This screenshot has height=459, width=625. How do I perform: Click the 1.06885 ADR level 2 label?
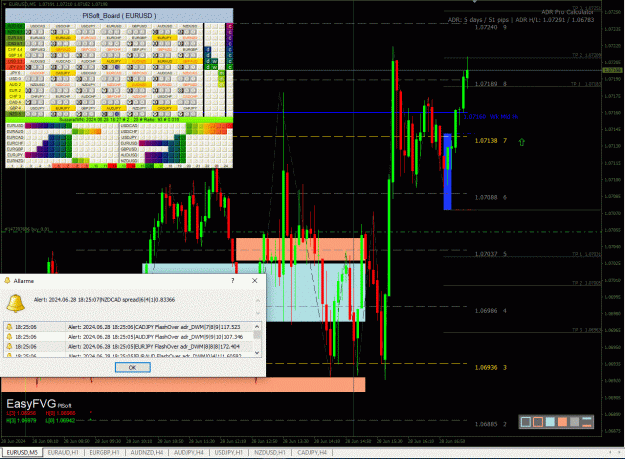pos(491,424)
